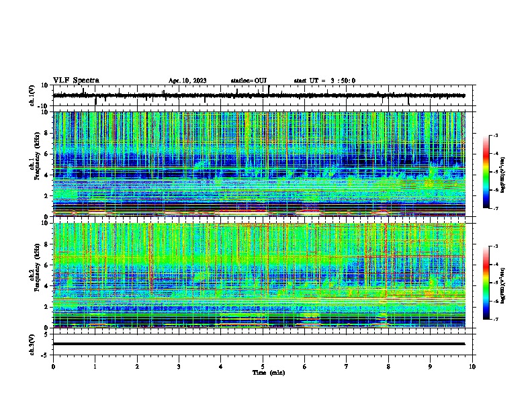
Task: Click the "-3" tick on ch.1 colorbar
Action: (496, 136)
